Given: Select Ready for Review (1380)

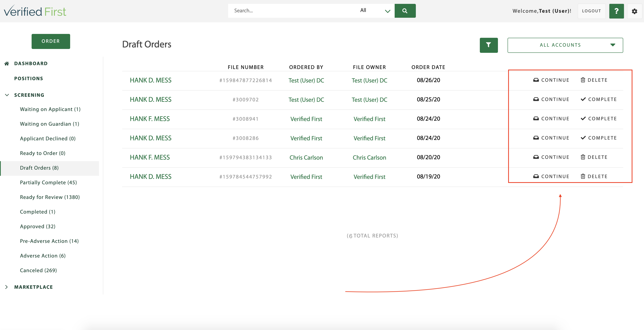Looking at the screenshot, I should [x=50, y=197].
